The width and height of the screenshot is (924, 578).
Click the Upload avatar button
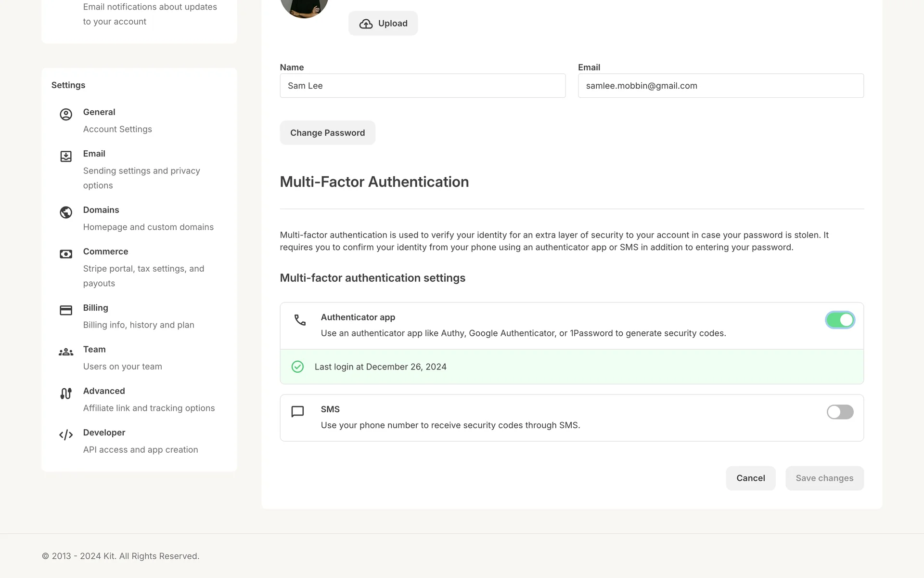[x=383, y=24]
